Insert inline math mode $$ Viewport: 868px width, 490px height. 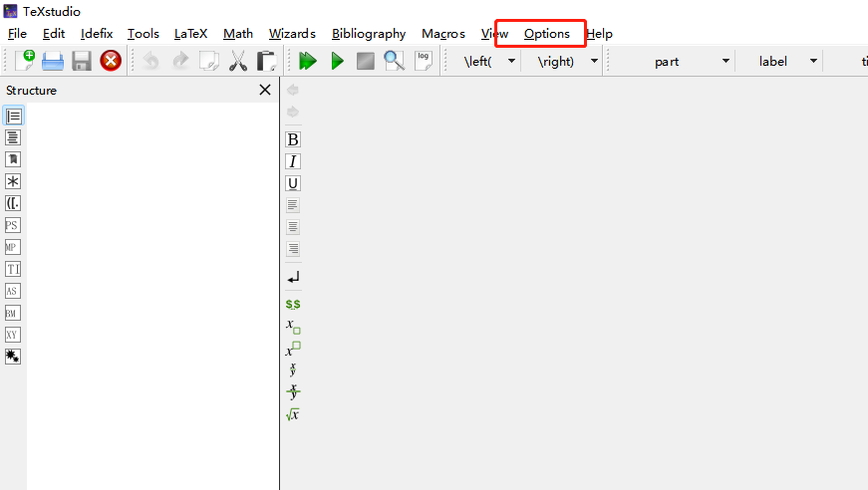293,304
